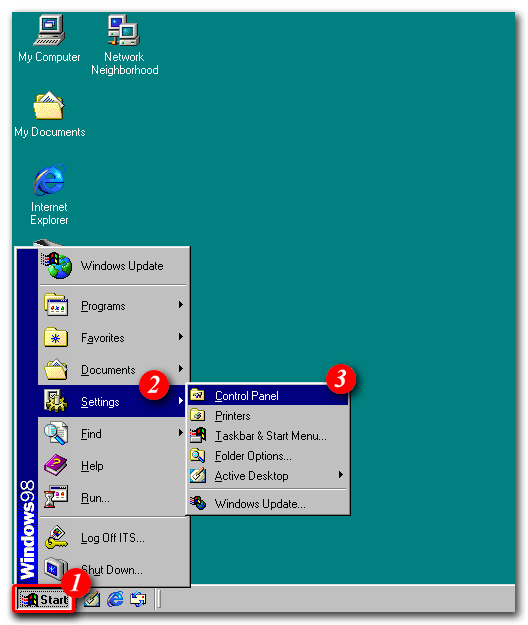Click the Taskbar & Start Menu icon
This screenshot has width=528, height=625.
198,435
